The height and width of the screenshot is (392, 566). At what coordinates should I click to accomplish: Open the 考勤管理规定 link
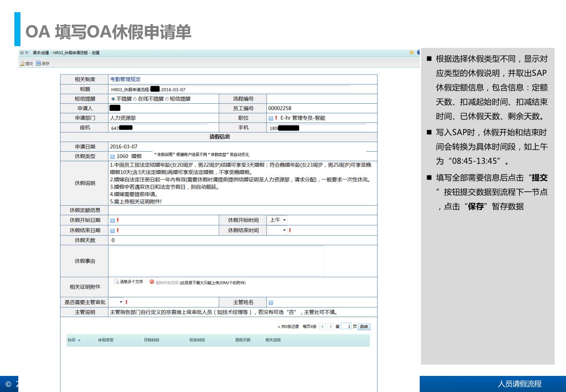pyautogui.click(x=125, y=79)
